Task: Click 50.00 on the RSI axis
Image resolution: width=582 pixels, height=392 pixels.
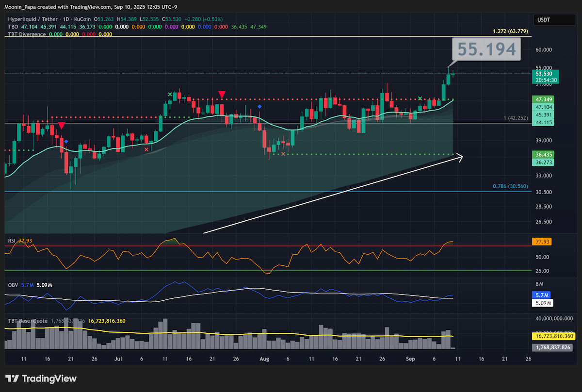Action: tap(543, 257)
